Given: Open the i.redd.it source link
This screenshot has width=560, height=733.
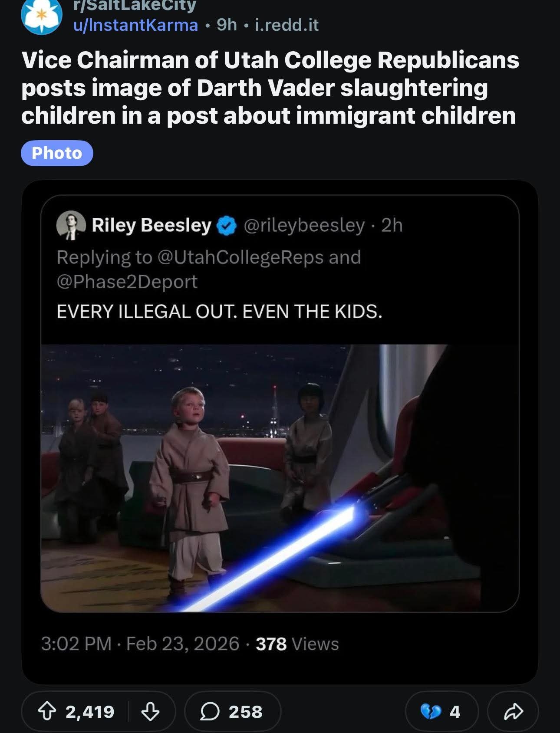Looking at the screenshot, I should [x=287, y=25].
